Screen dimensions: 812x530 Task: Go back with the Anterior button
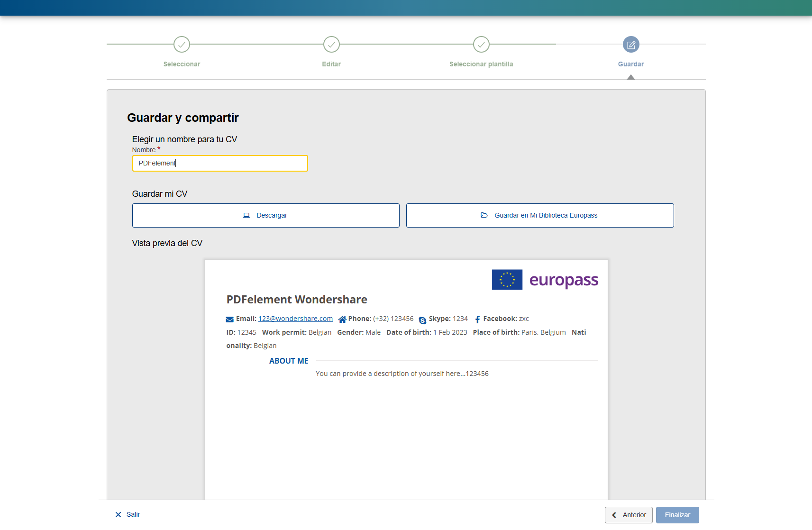(629, 515)
